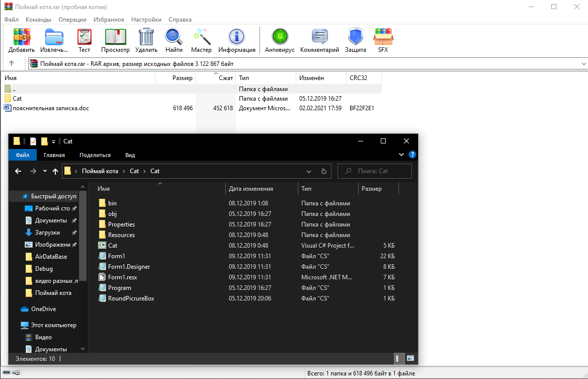Expand the WinRAR archive path dropdown
The image size is (588, 379).
coord(583,64)
